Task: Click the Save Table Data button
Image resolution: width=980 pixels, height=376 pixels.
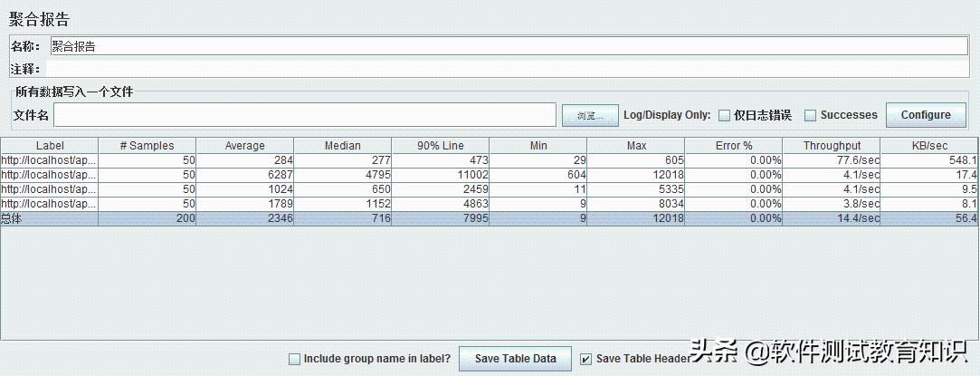Action: [515, 359]
